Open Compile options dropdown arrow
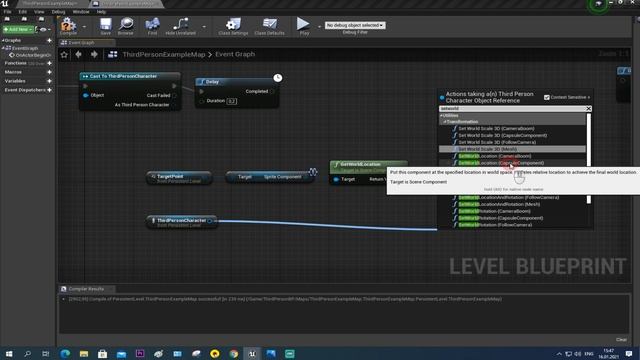Viewport: 640px width, 360px height. 84,27
